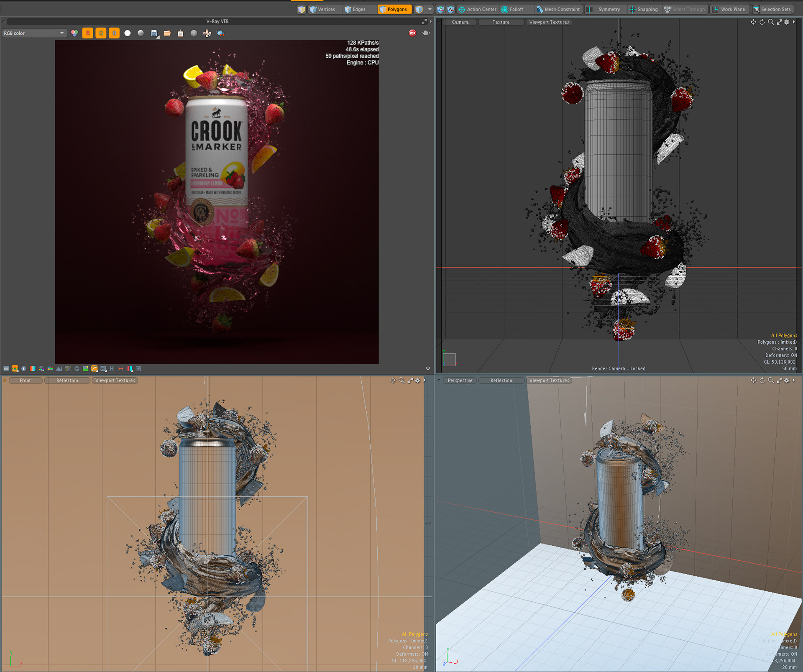The height and width of the screenshot is (672, 803).
Task: Click the VFB pixel information icon
Action: pyautogui.click(x=24, y=368)
